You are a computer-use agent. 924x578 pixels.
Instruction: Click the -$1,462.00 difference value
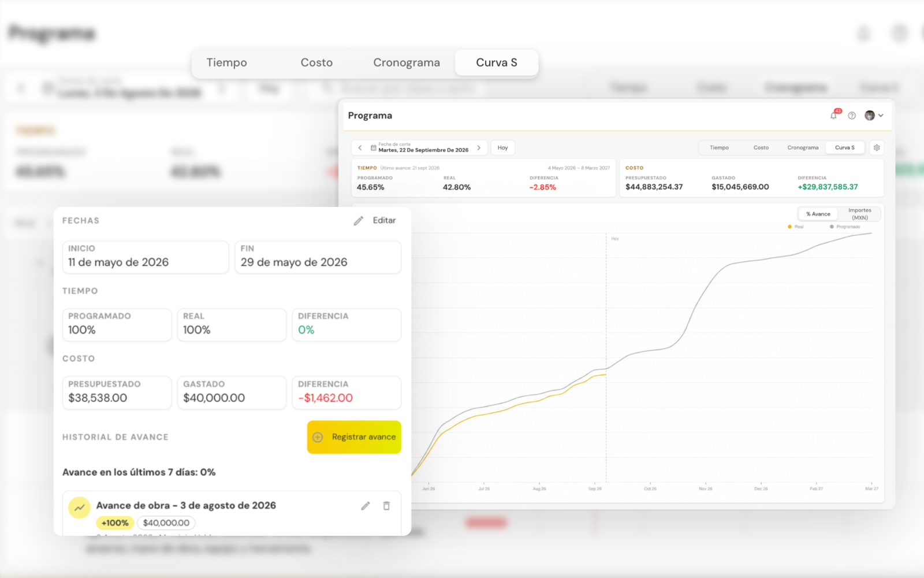coord(326,398)
